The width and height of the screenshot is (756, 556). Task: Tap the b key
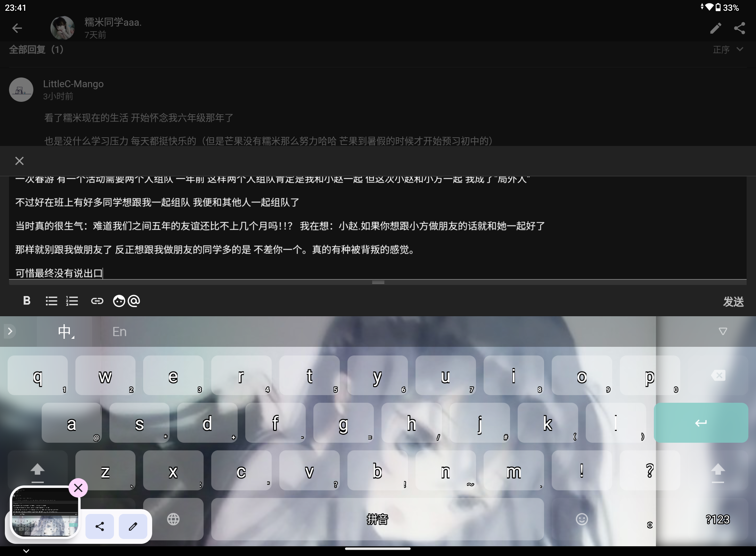pyautogui.click(x=377, y=471)
